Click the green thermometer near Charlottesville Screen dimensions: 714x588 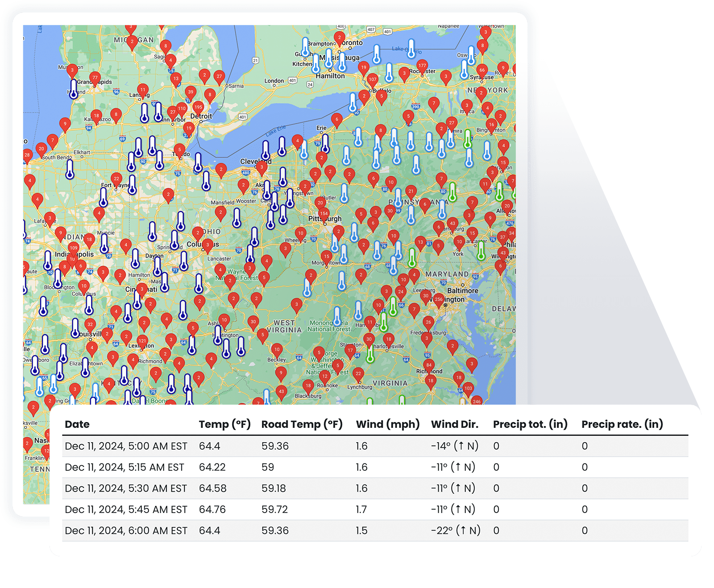[x=369, y=355]
